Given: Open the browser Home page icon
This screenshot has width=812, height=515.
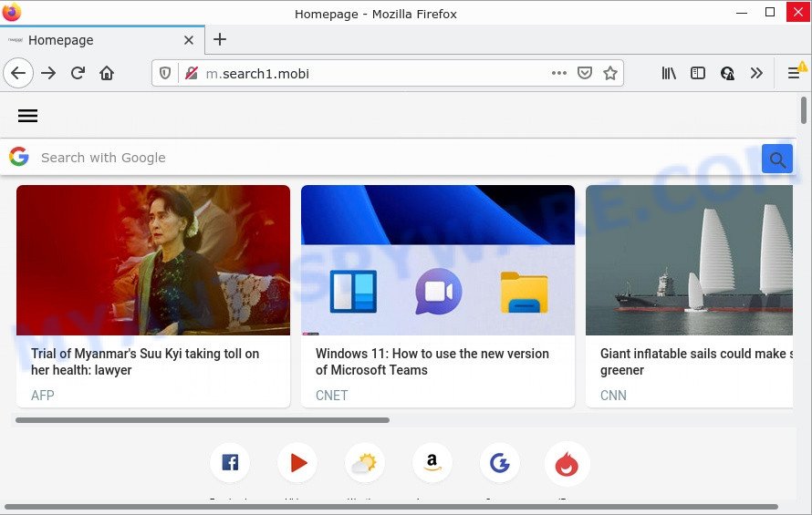Looking at the screenshot, I should click(x=107, y=73).
